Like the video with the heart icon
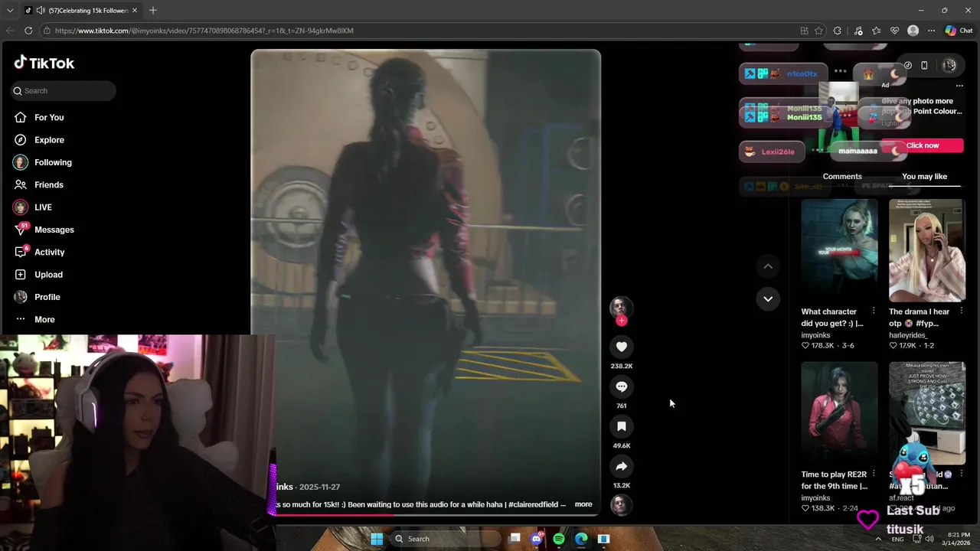This screenshot has width=980, height=551. tap(622, 347)
